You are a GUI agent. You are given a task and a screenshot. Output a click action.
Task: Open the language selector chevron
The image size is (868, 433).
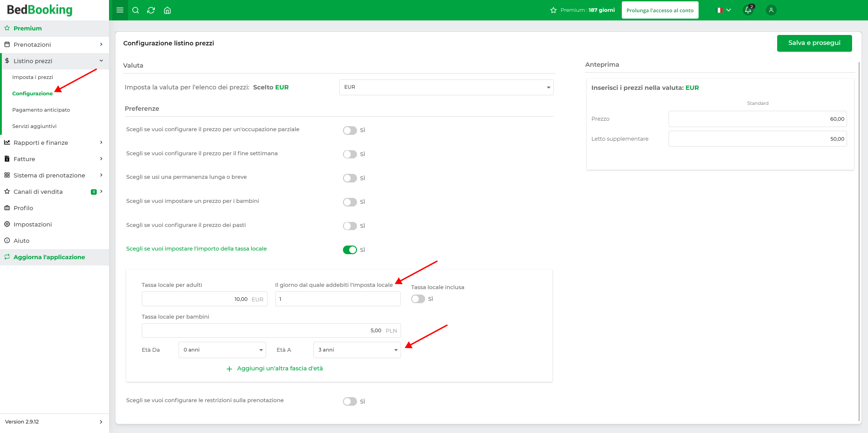pos(729,10)
